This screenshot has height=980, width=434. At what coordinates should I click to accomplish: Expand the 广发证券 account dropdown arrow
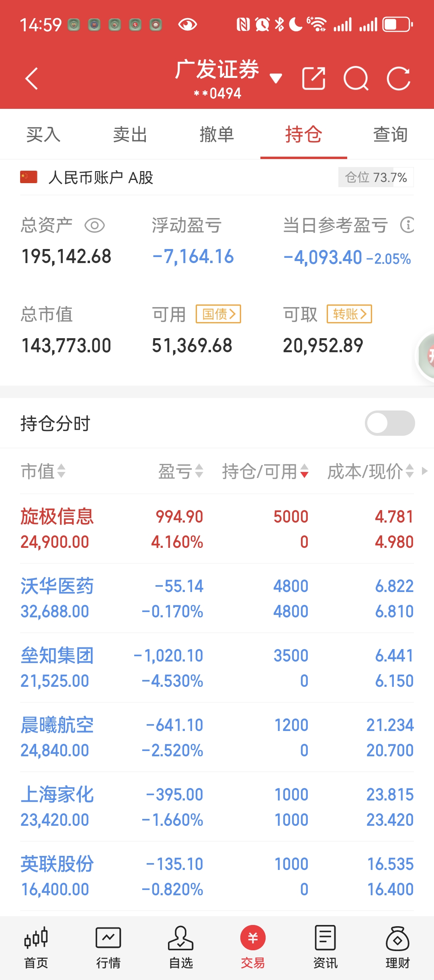[276, 78]
